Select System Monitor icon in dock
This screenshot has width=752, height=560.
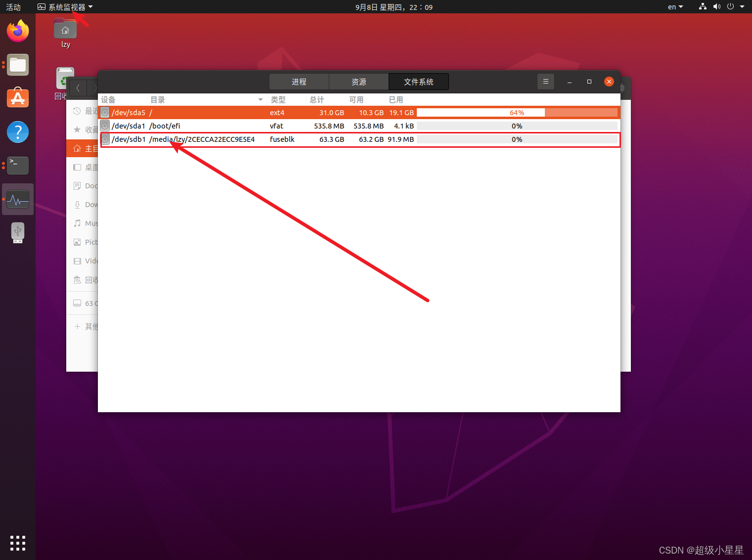[x=18, y=199]
